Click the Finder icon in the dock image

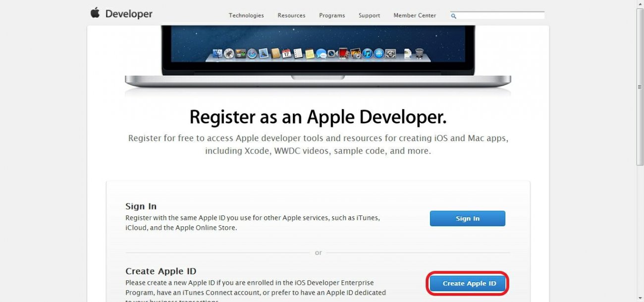[217, 53]
